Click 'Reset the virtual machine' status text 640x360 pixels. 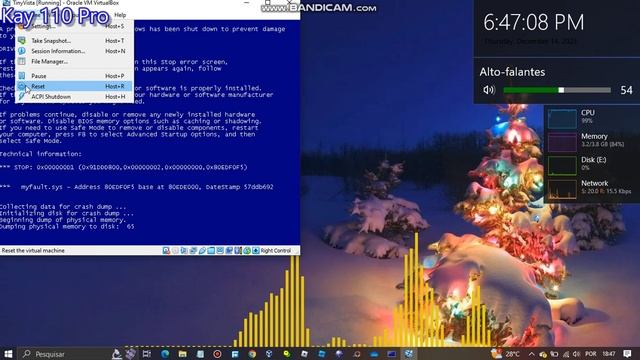click(33, 251)
